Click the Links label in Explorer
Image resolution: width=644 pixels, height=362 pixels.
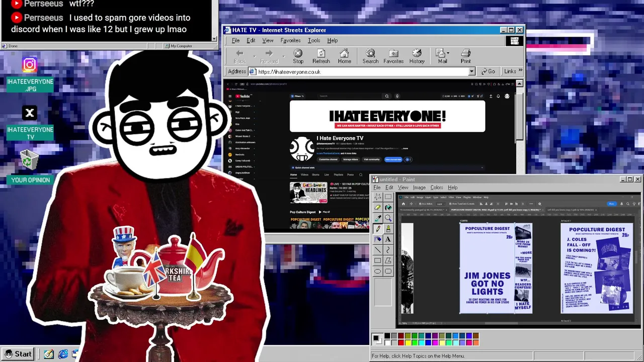pyautogui.click(x=510, y=71)
